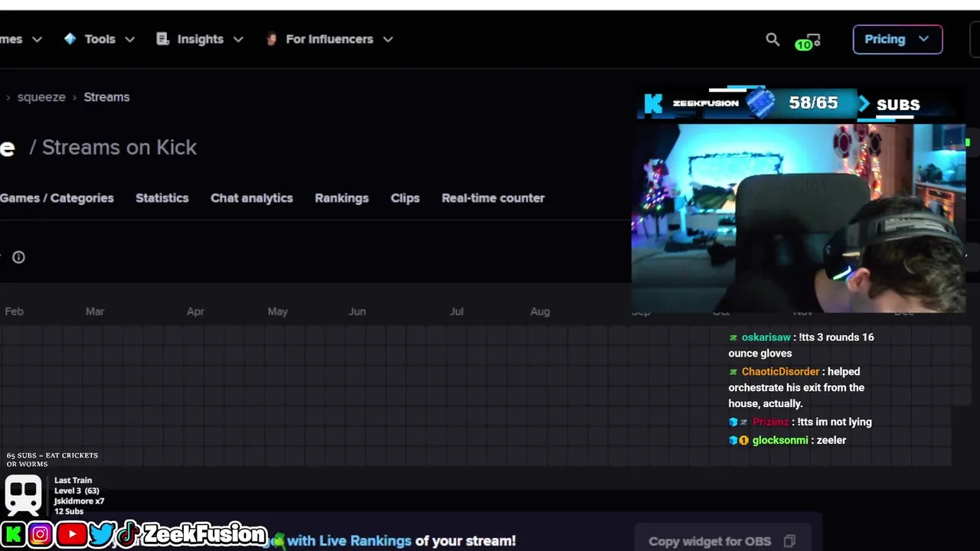Switch to the Statistics tab
Image resolution: width=980 pixels, height=551 pixels.
click(x=162, y=198)
